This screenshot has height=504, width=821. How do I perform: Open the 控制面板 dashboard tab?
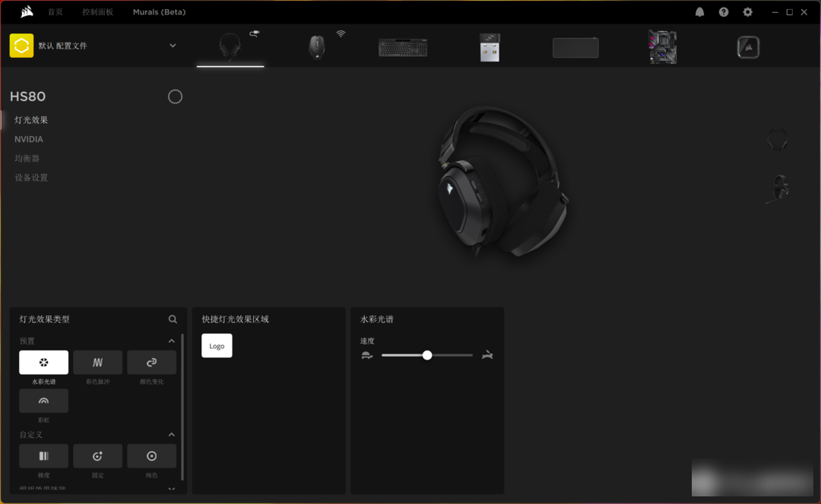(x=97, y=12)
